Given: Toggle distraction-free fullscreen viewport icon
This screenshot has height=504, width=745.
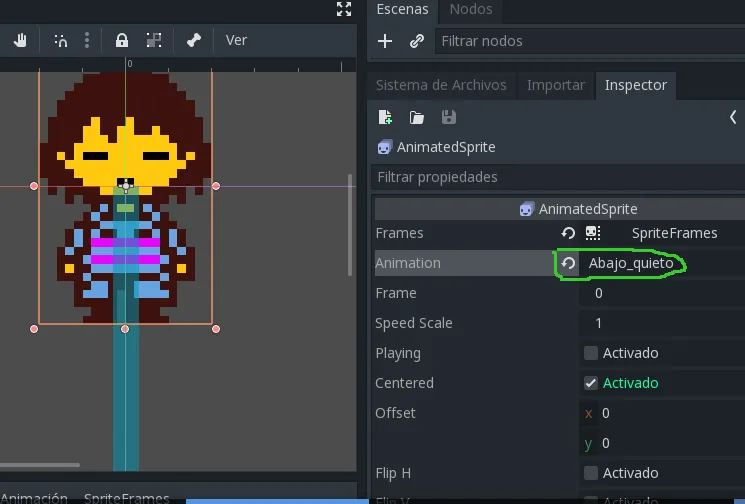Looking at the screenshot, I should 344,9.
